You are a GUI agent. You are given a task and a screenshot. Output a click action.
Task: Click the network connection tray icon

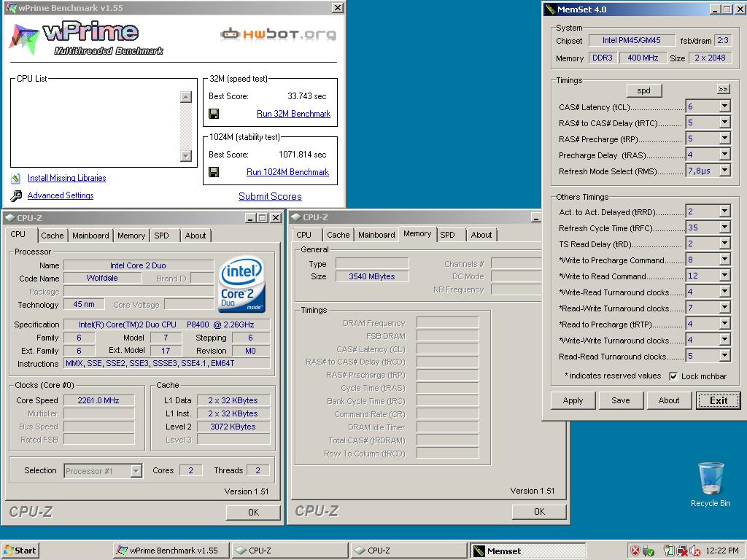681,551
